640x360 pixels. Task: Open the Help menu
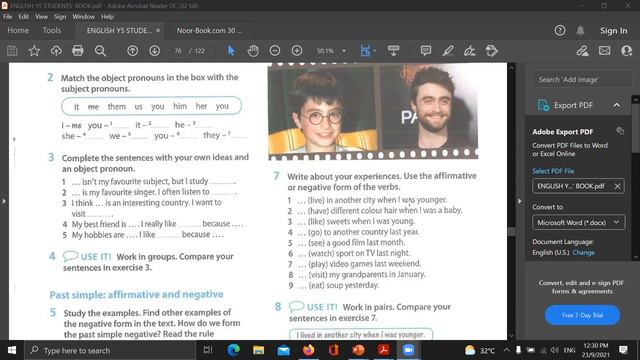107,17
